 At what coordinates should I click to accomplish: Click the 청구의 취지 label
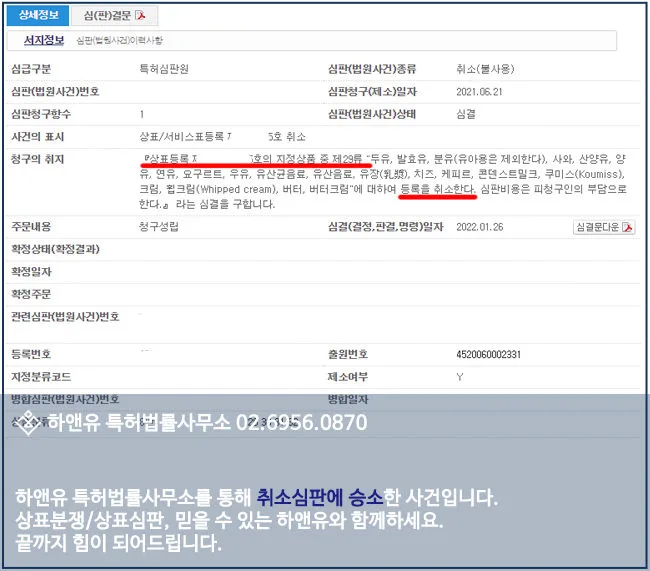click(38, 159)
